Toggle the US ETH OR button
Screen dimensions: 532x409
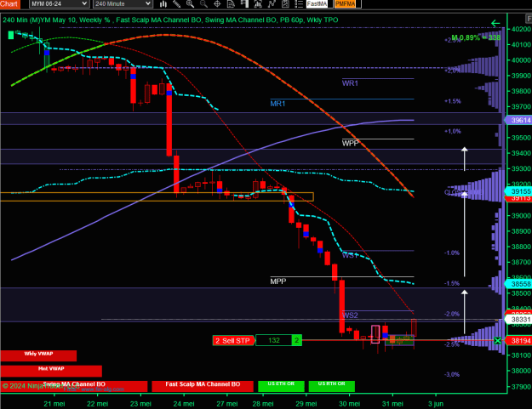pyautogui.click(x=281, y=386)
